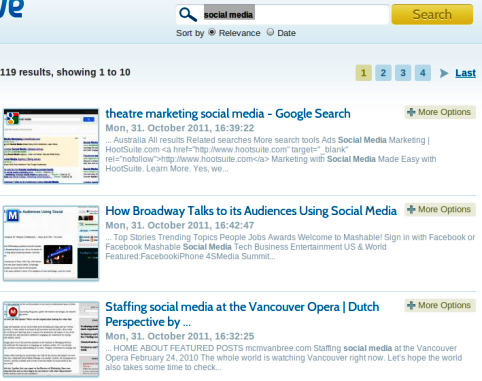Image resolution: width=482 pixels, height=381 pixels.
Task: Click the magnifying glass search icon
Action: [188, 15]
